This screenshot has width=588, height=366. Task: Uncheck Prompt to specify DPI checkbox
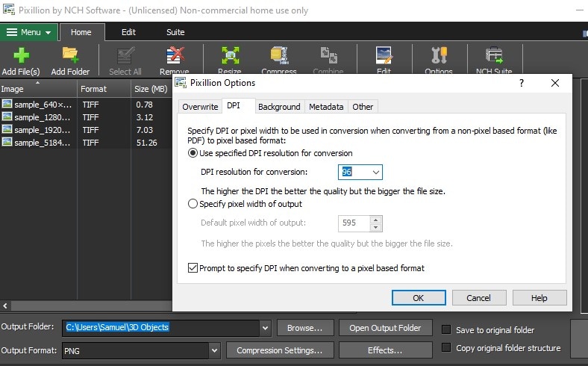193,268
